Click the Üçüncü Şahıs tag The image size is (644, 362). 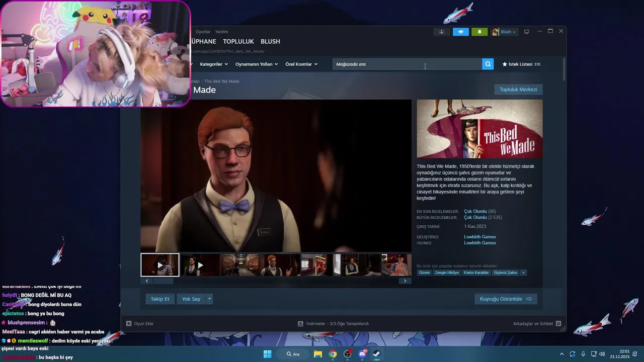505,273
